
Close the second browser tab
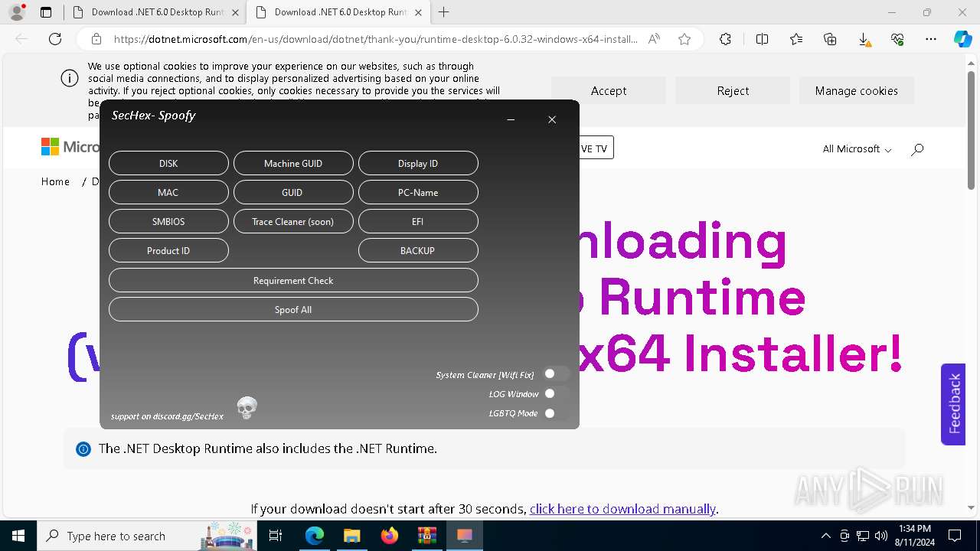[x=417, y=12]
